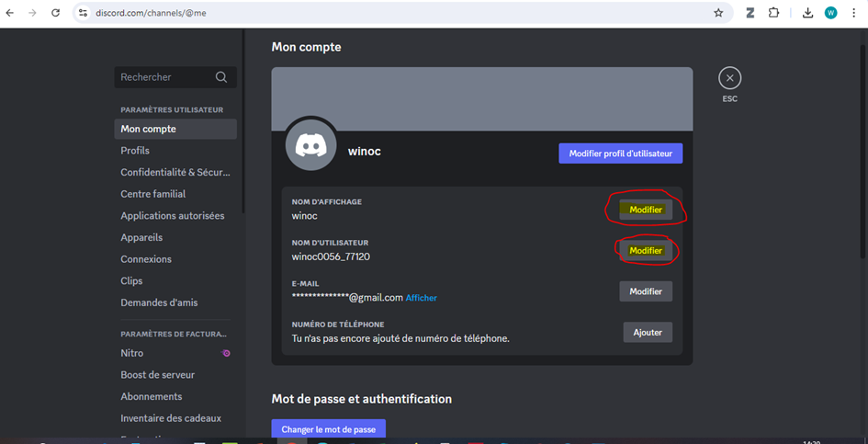This screenshot has height=444, width=868.
Task: Click Modifier next to Nom d'utilisateur
Action: click(646, 250)
